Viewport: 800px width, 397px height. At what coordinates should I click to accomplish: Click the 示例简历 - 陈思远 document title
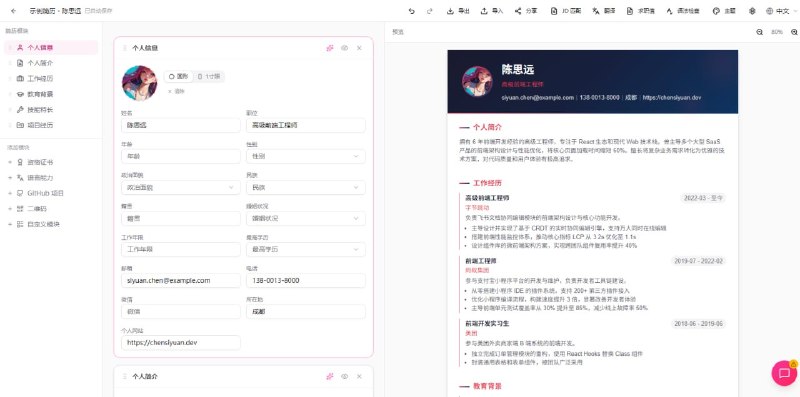coord(56,11)
